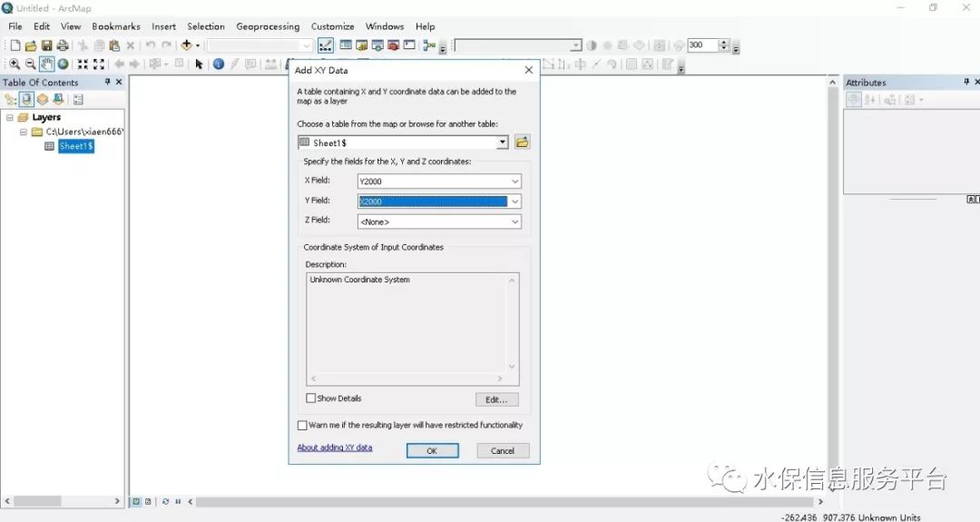This screenshot has width=980, height=522.
Task: Click OK in Add XY Data dialog
Action: pos(433,450)
